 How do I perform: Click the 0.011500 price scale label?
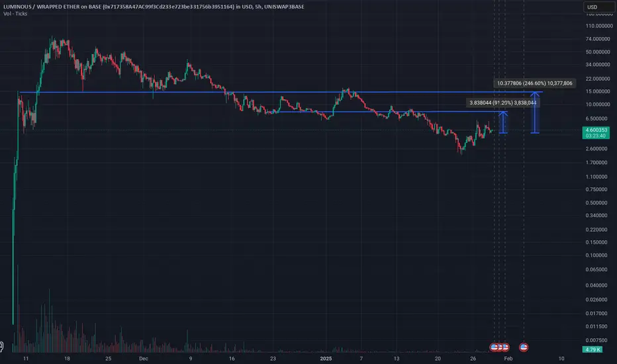pyautogui.click(x=597, y=327)
